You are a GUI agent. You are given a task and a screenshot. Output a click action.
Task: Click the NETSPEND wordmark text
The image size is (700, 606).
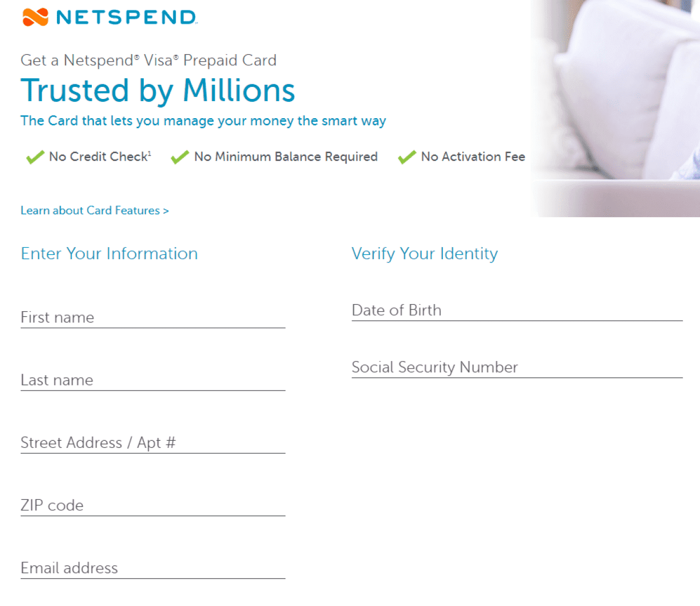tap(126, 17)
